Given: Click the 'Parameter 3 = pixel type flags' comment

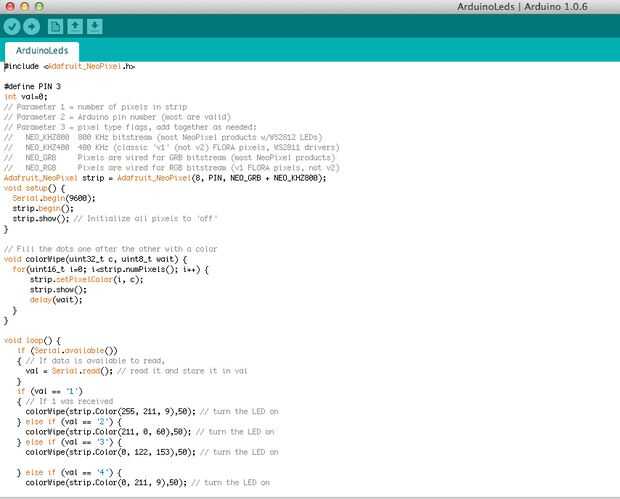Looking at the screenshot, I should tap(130, 127).
